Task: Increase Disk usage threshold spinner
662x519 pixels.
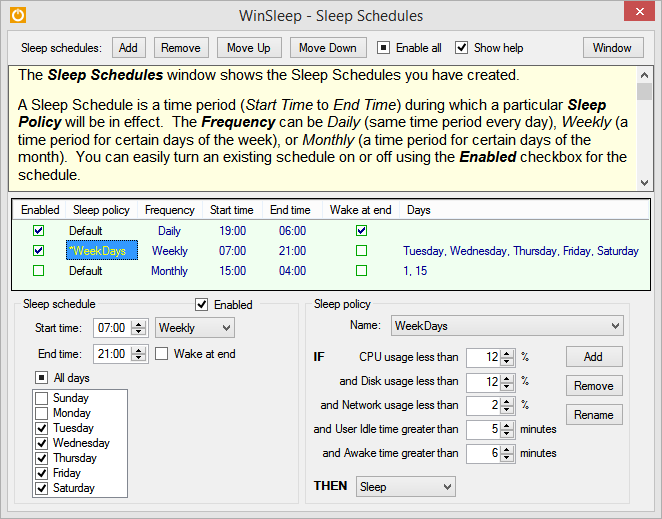Action: tap(507, 378)
